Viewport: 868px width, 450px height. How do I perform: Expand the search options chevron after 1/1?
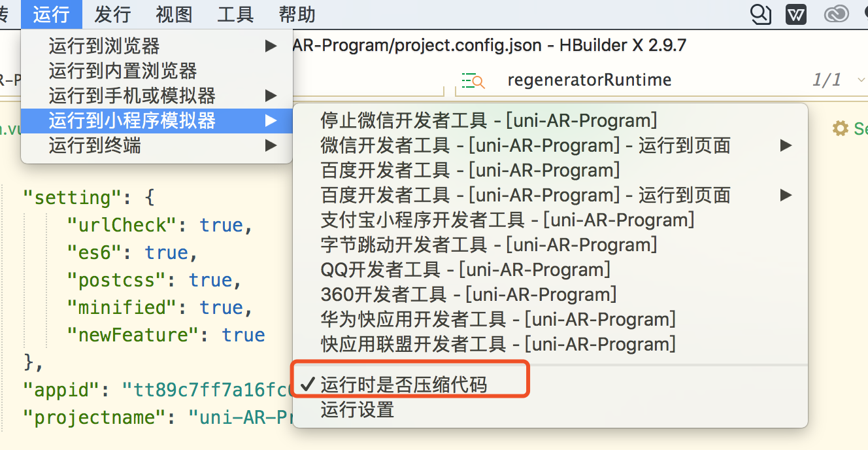tap(860, 80)
